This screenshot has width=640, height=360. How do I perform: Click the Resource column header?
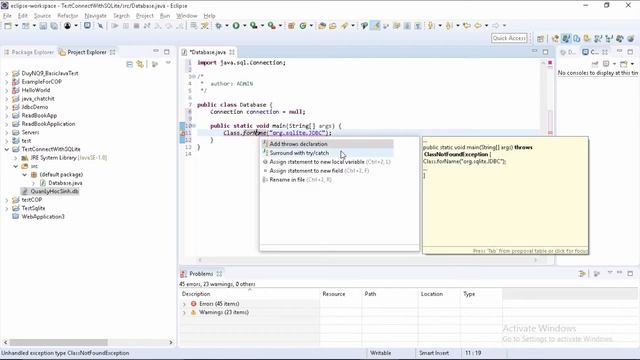point(340,294)
